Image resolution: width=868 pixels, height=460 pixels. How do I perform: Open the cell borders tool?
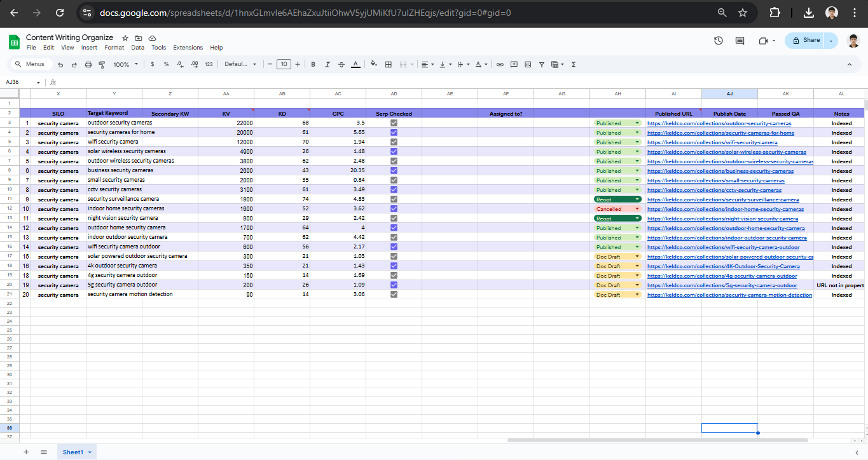[x=388, y=64]
